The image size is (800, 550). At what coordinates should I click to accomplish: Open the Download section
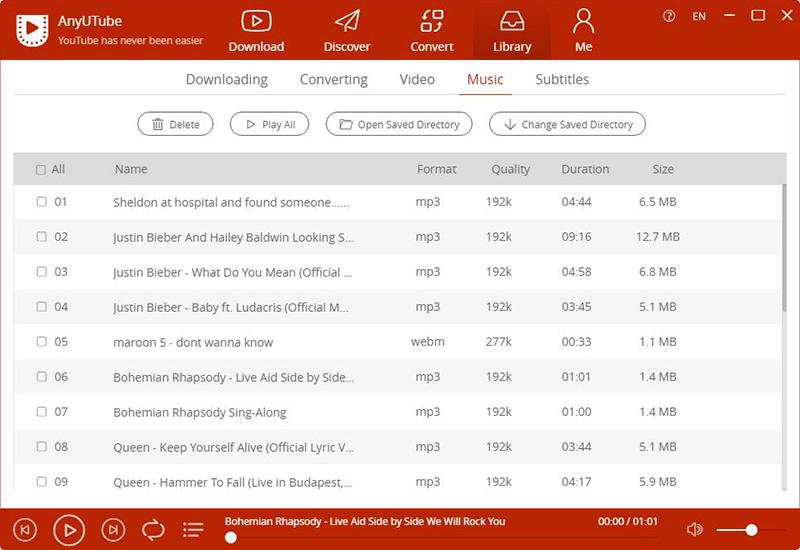(x=256, y=31)
